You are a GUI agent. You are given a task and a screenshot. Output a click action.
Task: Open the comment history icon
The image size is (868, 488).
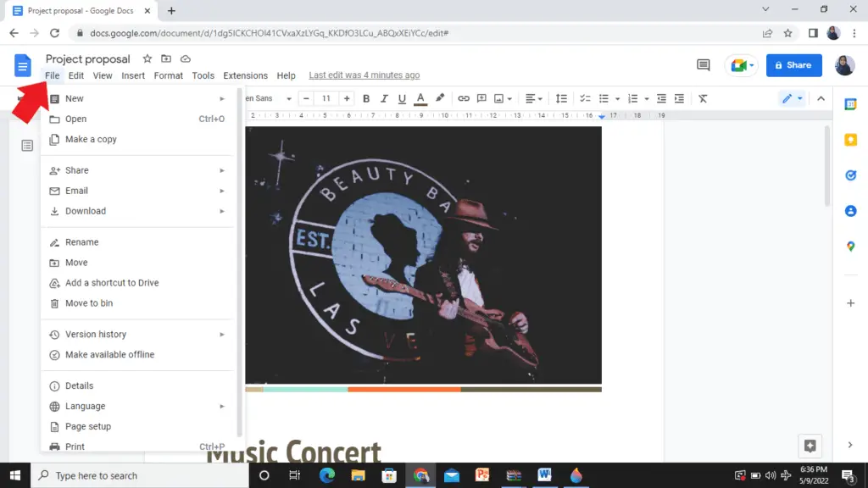point(703,65)
